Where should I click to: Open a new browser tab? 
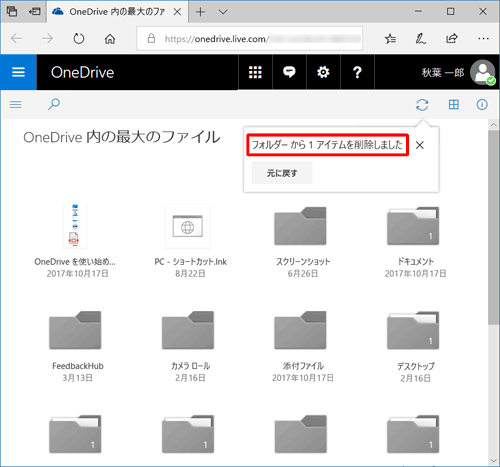tap(200, 12)
